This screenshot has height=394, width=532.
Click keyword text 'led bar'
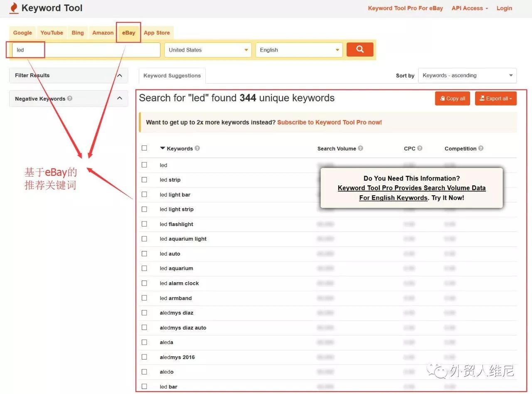tap(168, 387)
